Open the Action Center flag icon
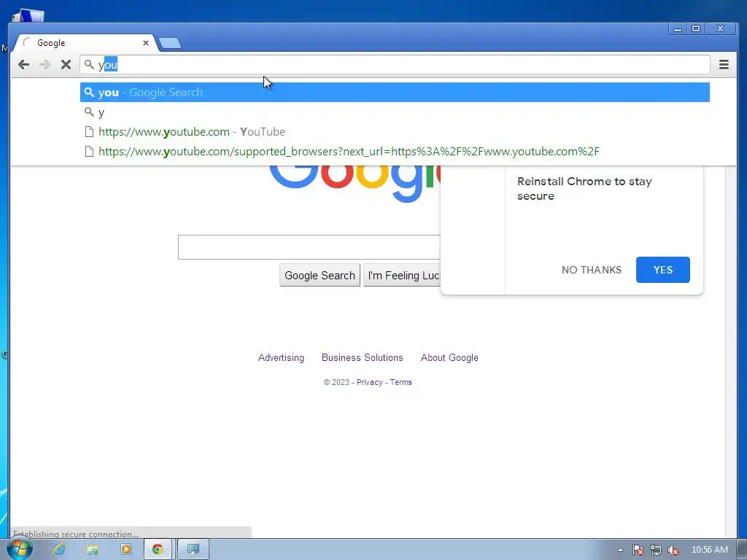Screen dimensions: 747x560 (x=638, y=550)
